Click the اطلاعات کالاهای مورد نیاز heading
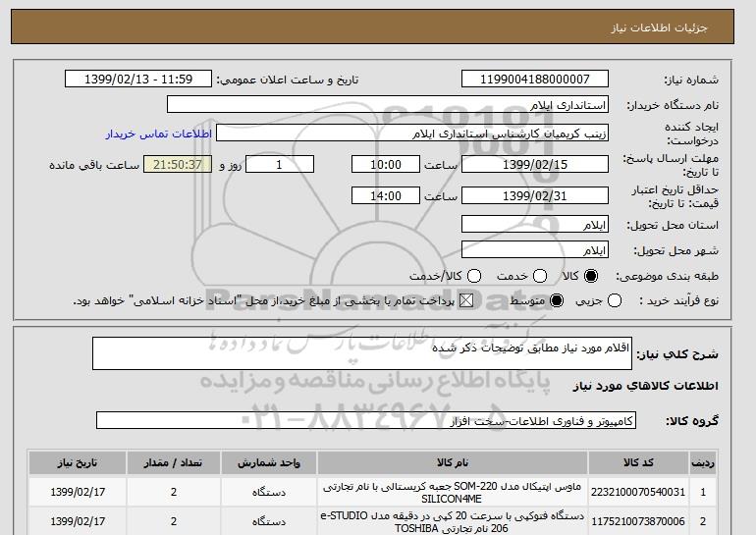The image size is (756, 535). [x=646, y=386]
